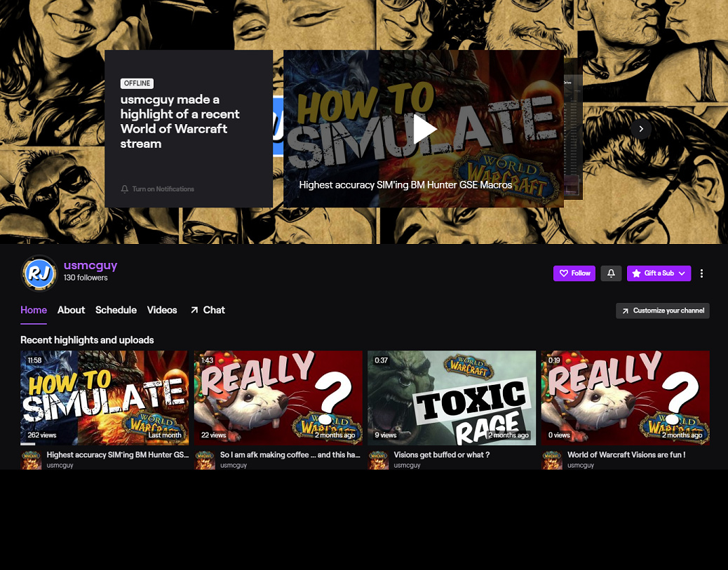Open the 1:43 Really? video thumbnail
728x570 pixels.
tap(278, 398)
